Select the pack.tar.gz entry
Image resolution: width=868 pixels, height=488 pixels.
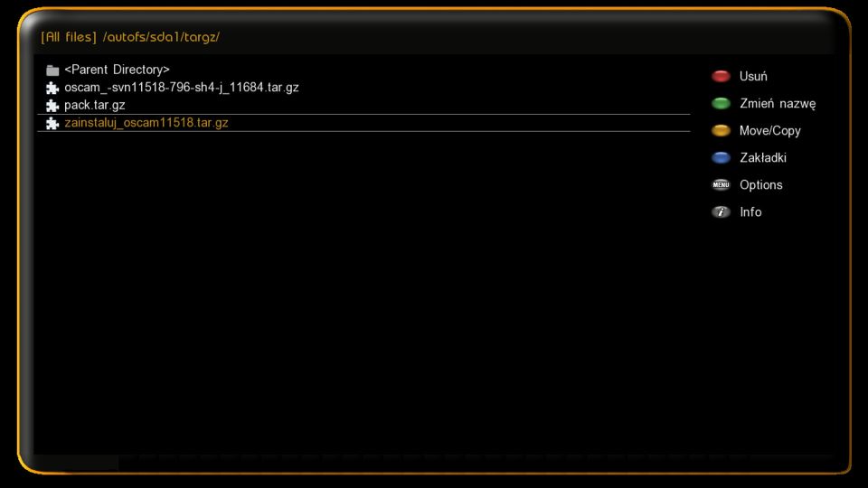click(363, 105)
